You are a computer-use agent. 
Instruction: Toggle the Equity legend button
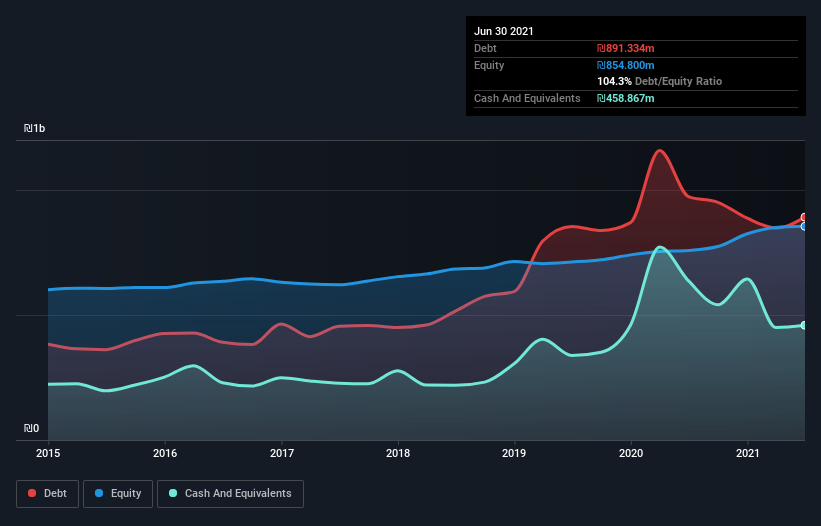pos(118,494)
